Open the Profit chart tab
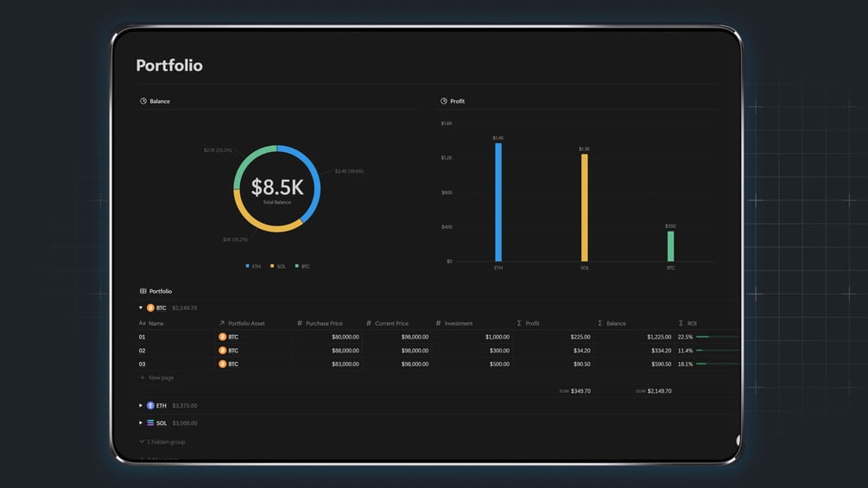 (453, 101)
